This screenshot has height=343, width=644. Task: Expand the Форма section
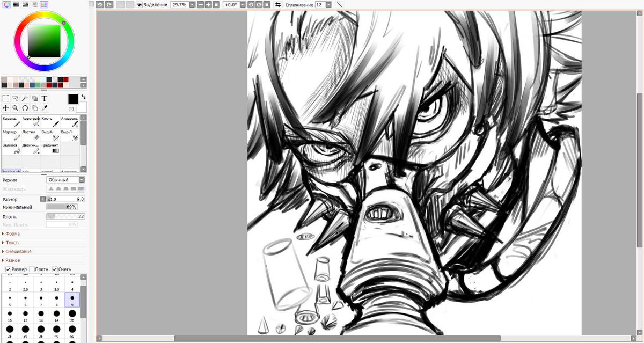11,233
